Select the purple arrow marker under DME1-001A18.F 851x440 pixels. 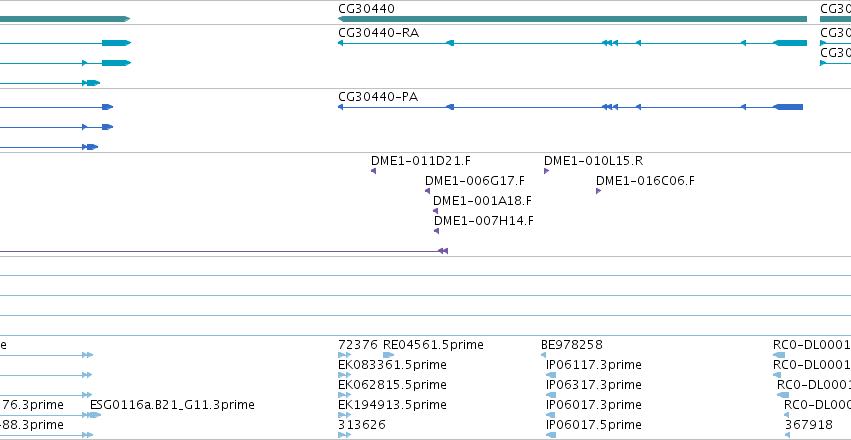[435, 211]
